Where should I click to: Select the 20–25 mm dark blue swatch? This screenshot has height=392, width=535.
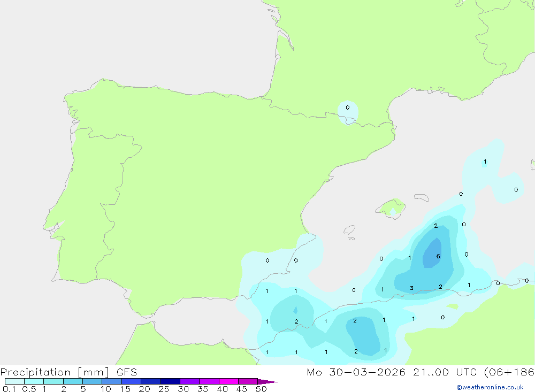pyautogui.click(x=150, y=381)
